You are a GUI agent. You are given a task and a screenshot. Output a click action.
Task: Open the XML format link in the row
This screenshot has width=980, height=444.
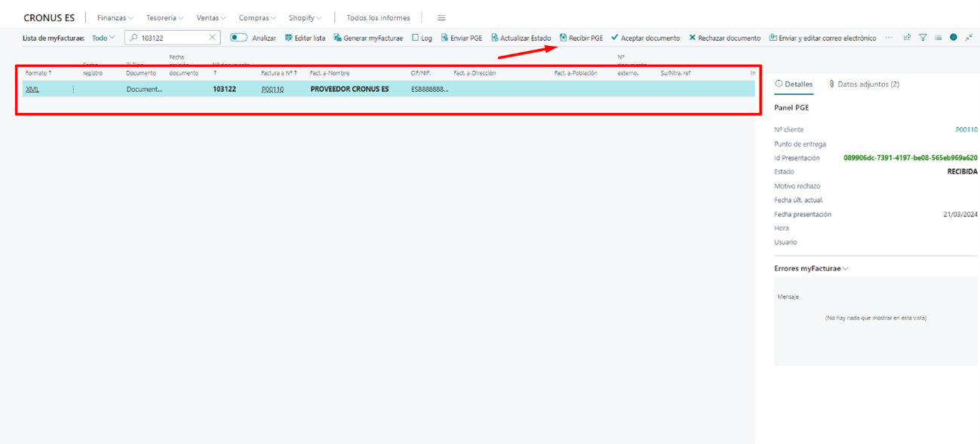[32, 89]
